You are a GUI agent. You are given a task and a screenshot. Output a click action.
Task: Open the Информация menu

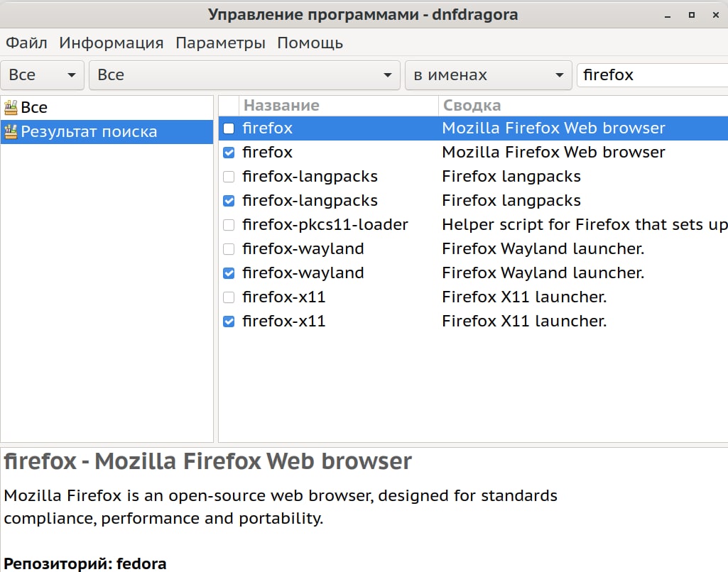click(x=112, y=43)
